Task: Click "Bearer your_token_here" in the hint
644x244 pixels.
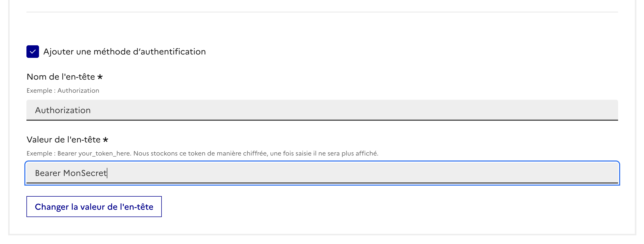Action: (94, 153)
